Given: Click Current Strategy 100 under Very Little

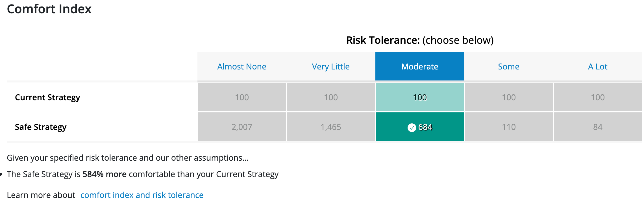Looking at the screenshot, I should point(331,97).
